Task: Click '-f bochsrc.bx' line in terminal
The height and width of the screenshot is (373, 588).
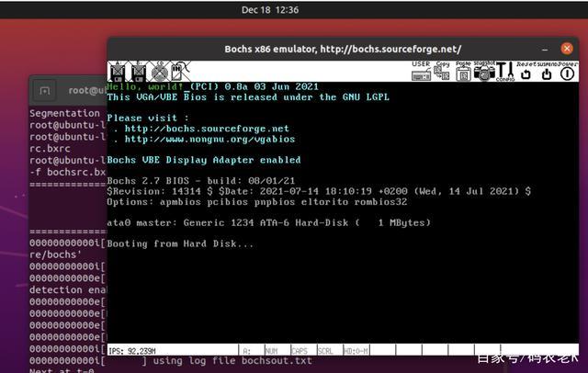Action: click(x=67, y=172)
